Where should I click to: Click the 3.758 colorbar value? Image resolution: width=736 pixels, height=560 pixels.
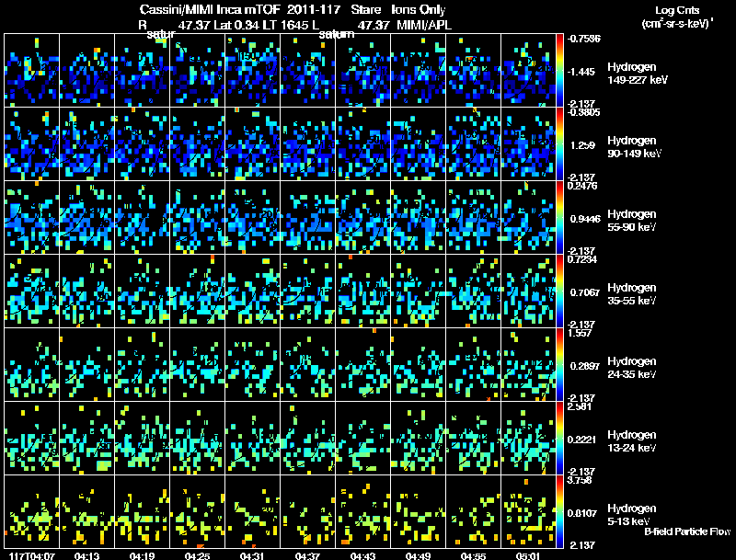tap(580, 480)
